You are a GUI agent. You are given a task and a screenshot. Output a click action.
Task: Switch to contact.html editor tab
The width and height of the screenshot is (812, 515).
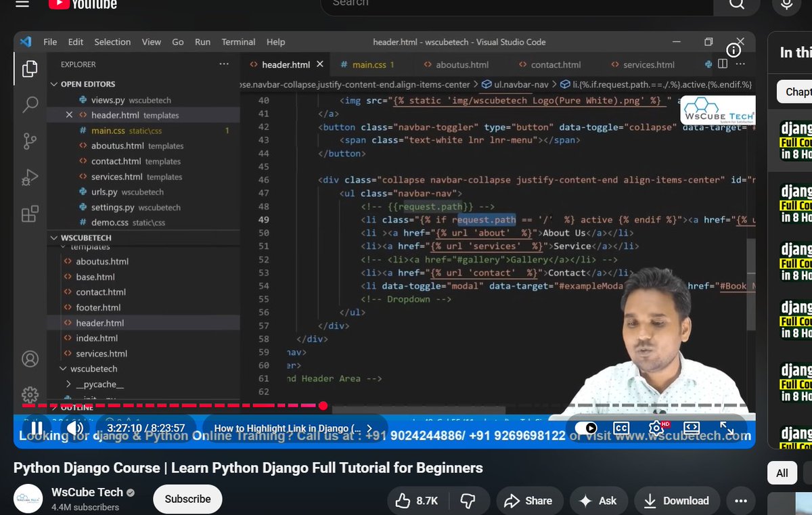(556, 64)
